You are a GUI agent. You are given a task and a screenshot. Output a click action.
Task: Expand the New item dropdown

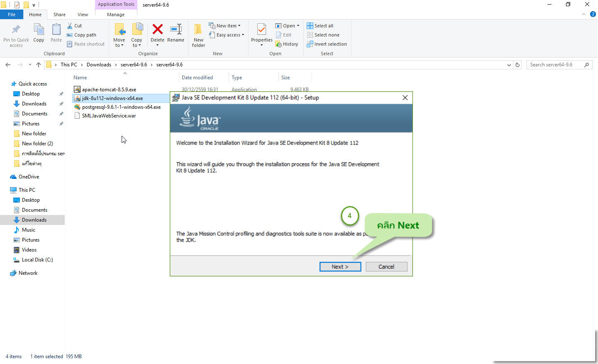[x=225, y=25]
